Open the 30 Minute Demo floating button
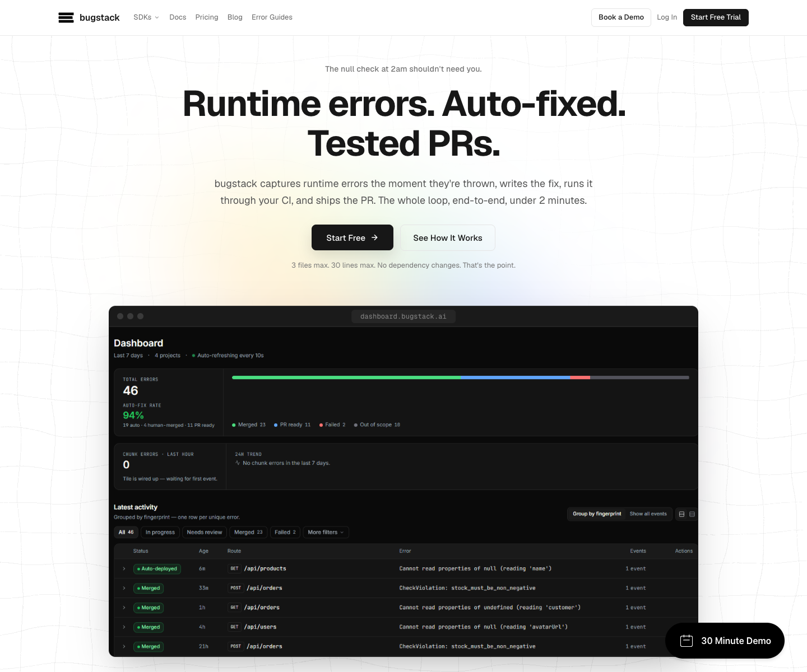The height and width of the screenshot is (672, 807). tap(725, 641)
